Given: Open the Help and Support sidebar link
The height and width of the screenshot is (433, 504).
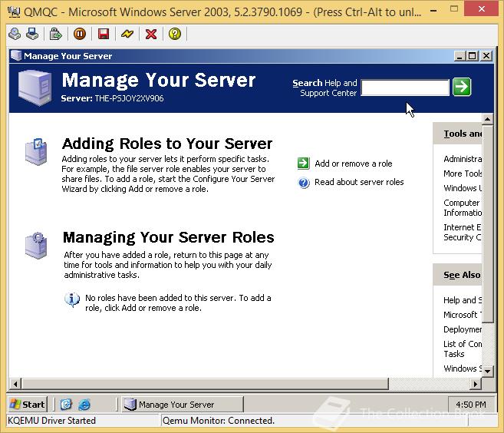Looking at the screenshot, I should tap(463, 300).
